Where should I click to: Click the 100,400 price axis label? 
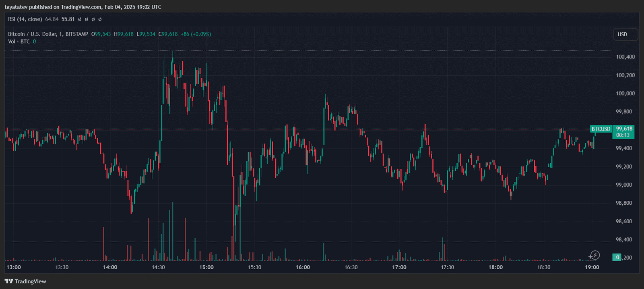tap(625, 57)
